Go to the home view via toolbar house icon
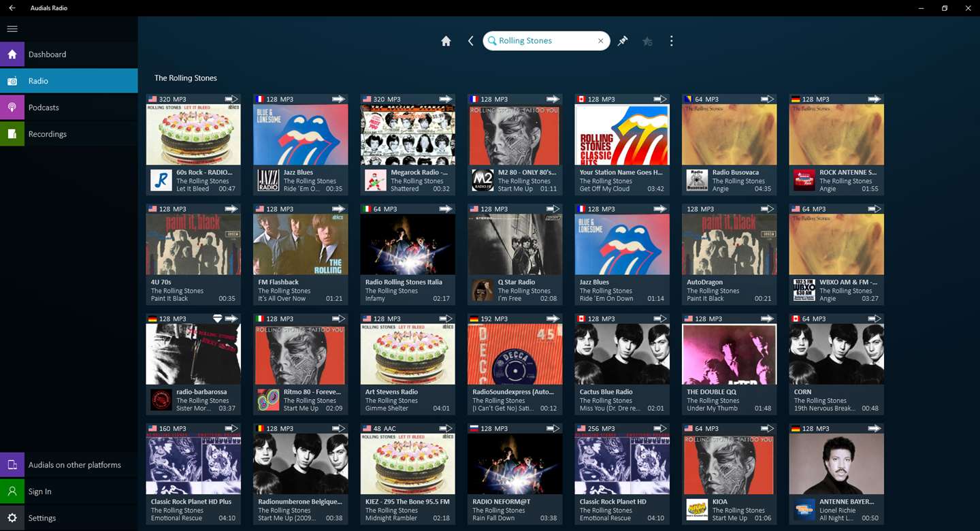The height and width of the screenshot is (531, 980). point(446,41)
